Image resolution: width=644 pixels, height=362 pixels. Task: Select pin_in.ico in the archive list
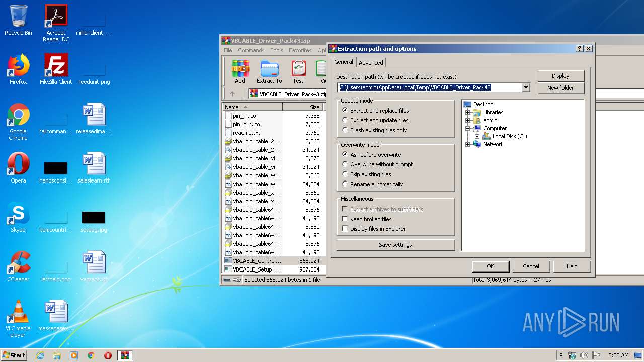pos(244,116)
